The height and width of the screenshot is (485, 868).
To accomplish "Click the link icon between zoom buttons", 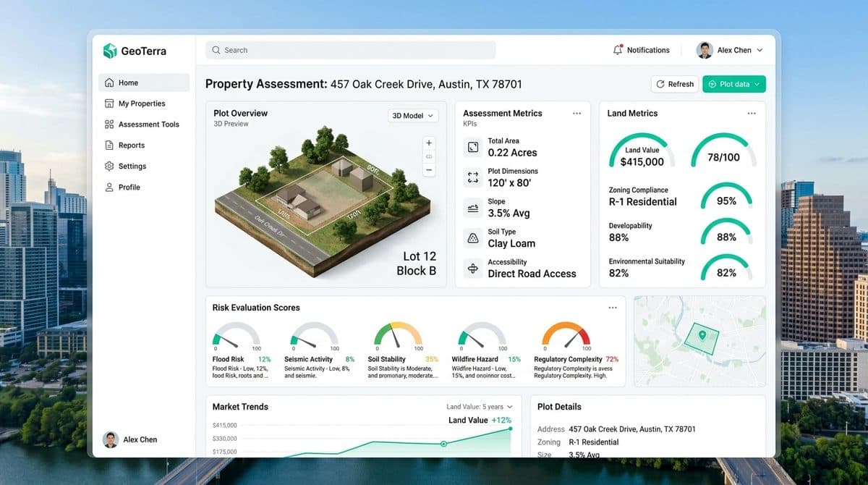I will pos(429,156).
